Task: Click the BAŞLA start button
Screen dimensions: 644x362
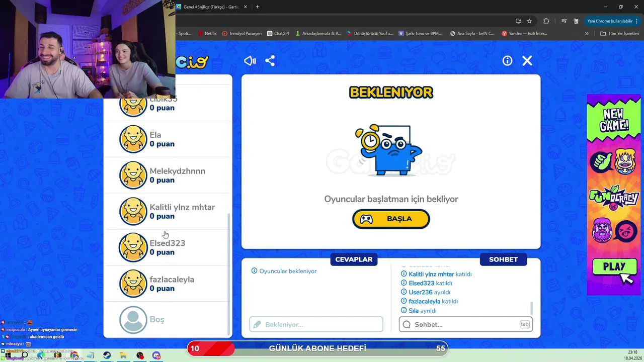Action: [x=391, y=219]
